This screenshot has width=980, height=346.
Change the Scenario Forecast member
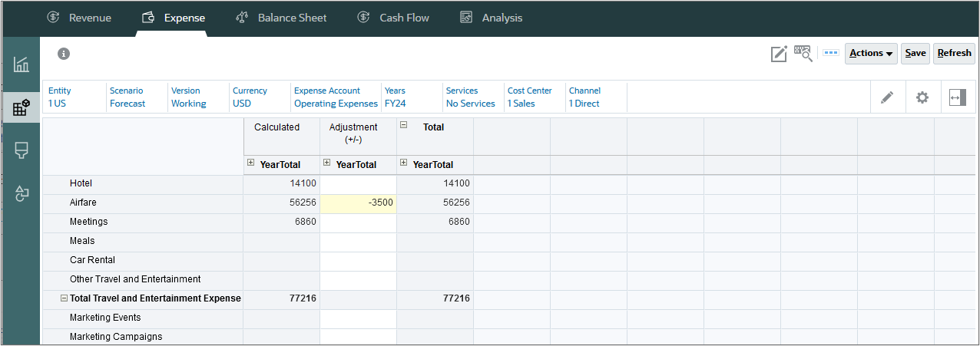coord(127,104)
